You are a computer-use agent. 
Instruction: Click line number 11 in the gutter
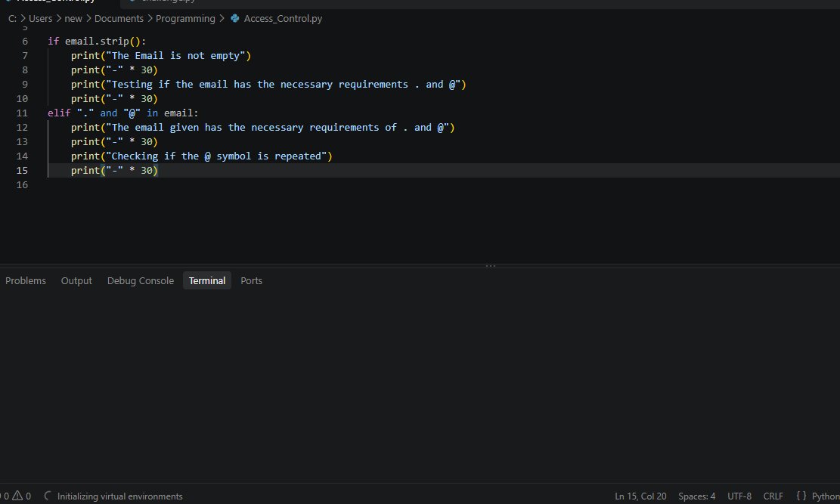click(22, 113)
